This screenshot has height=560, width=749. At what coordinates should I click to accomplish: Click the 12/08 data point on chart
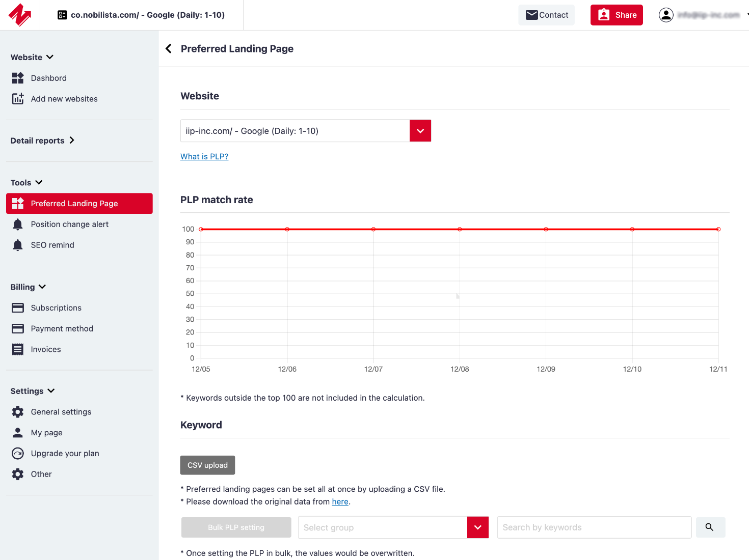(x=460, y=230)
